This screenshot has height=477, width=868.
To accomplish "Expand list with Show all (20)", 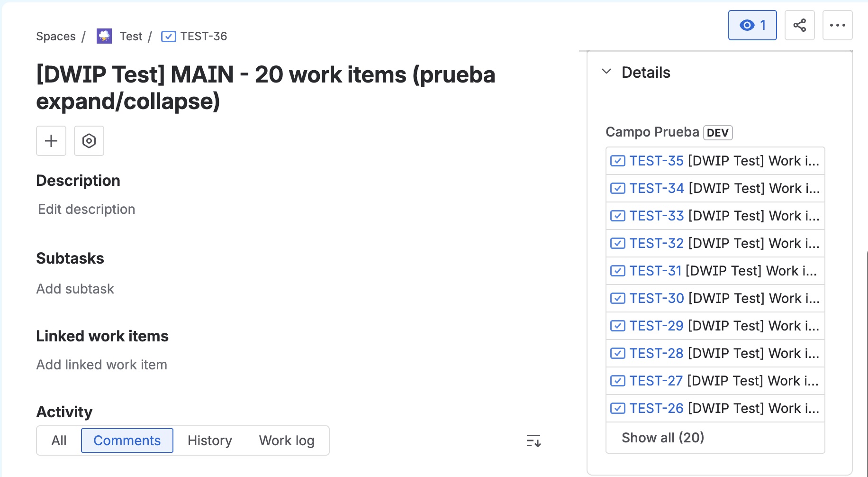I will pos(663,438).
